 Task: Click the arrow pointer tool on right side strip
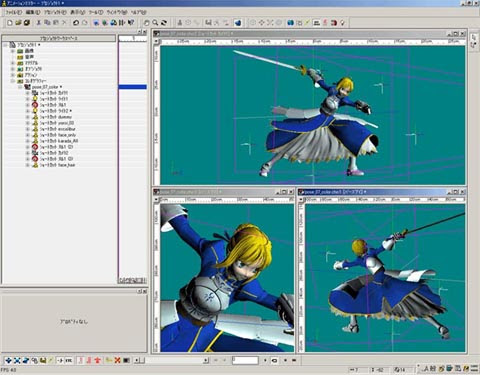474,38
